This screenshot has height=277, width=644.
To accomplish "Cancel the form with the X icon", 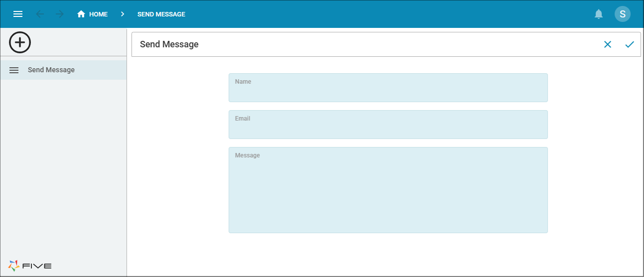I will click(x=608, y=44).
